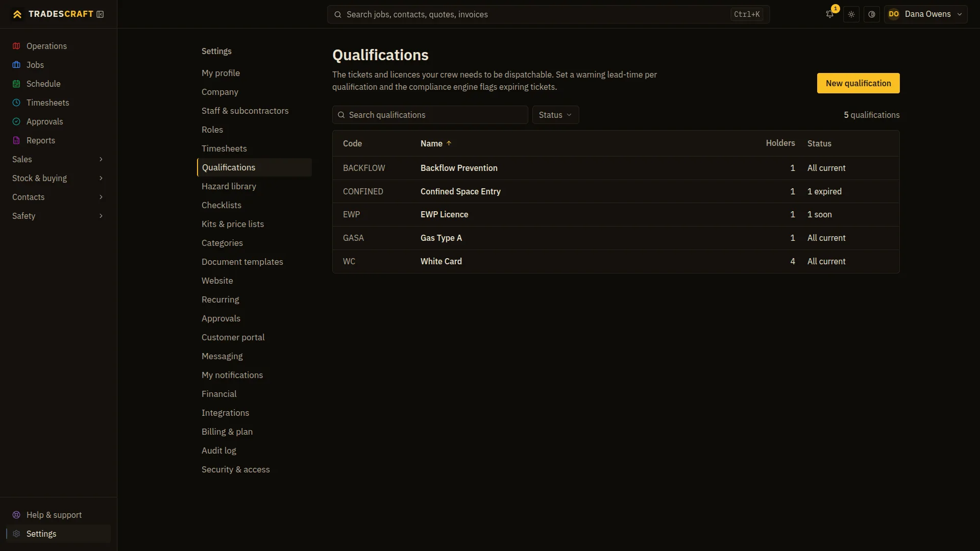Open Reports in the sidebar
This screenshot has width=980, height=551.
pos(58,140)
